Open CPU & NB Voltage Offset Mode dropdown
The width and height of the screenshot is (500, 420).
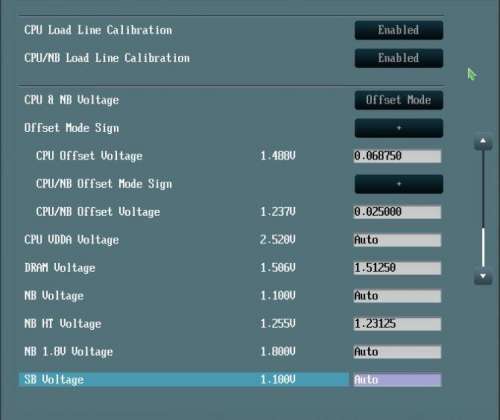click(399, 100)
